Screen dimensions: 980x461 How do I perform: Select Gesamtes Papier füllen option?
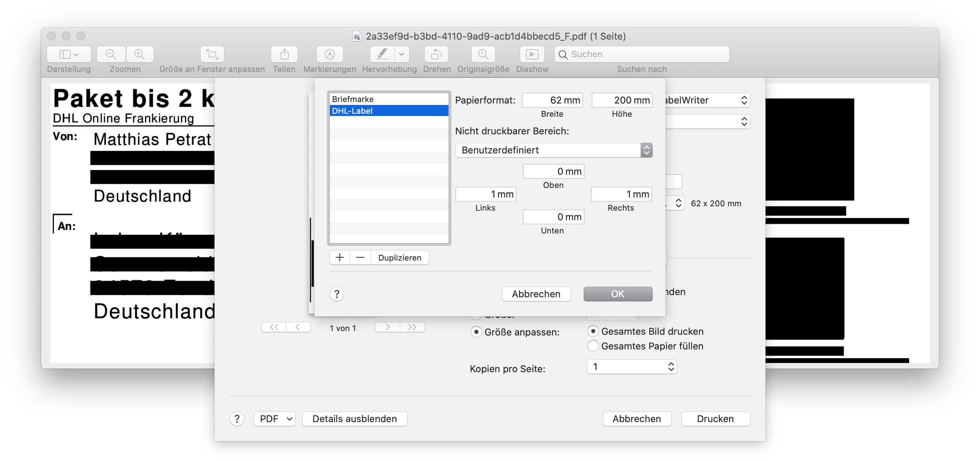[x=593, y=346]
